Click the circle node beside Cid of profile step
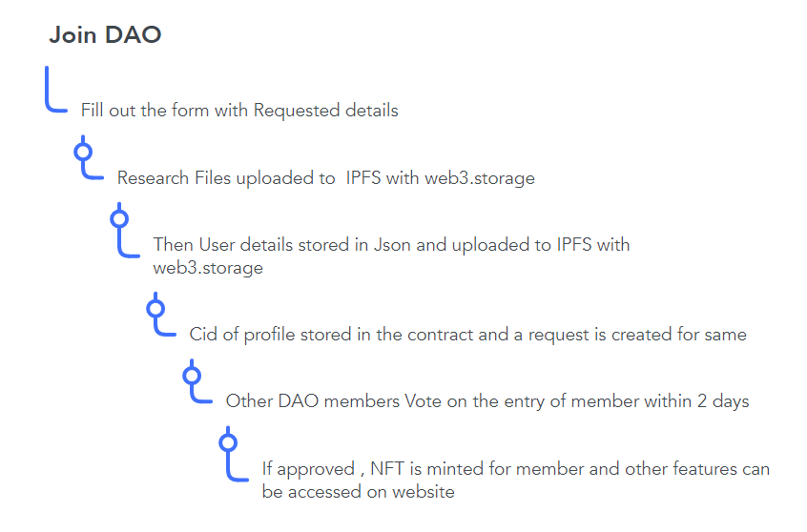 155,308
